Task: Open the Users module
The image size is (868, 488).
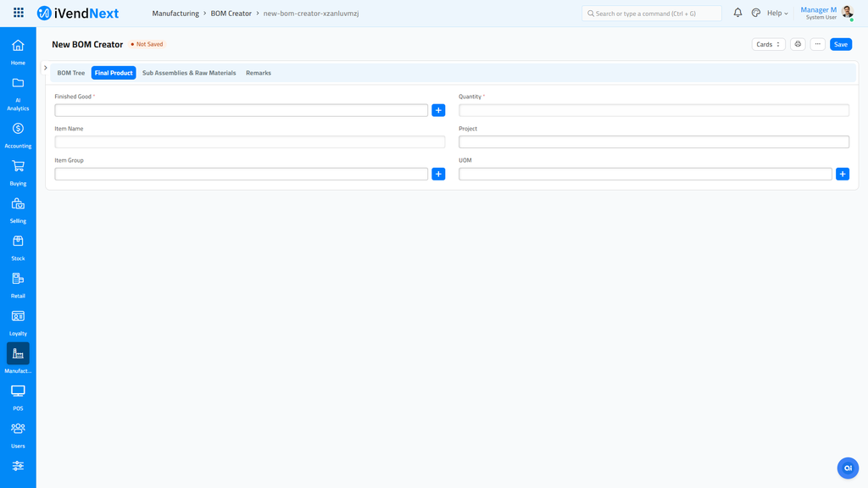Action: (18, 435)
